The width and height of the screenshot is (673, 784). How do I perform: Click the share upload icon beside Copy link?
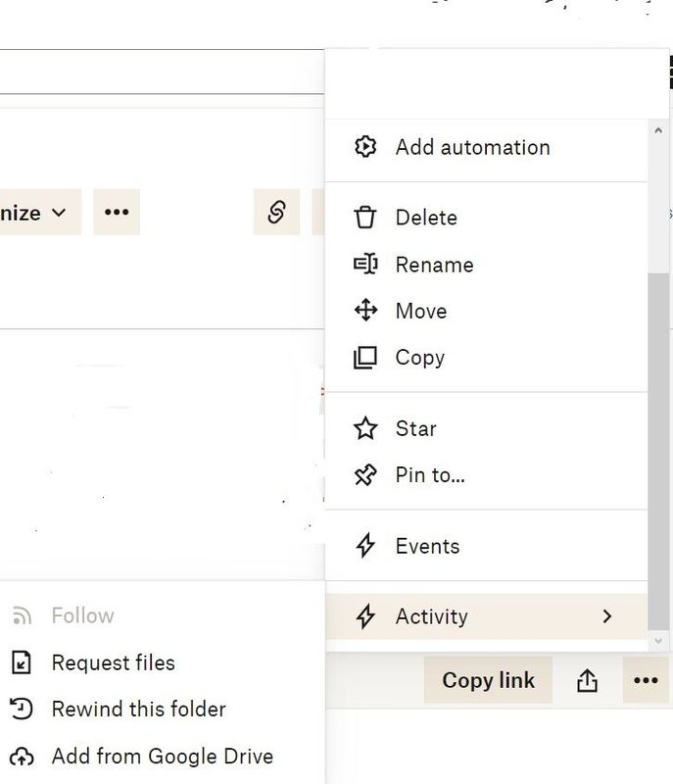click(587, 680)
